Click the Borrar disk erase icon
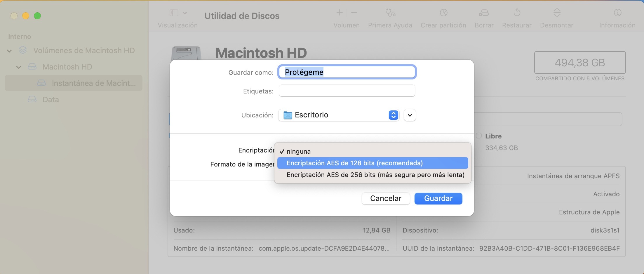 (484, 13)
